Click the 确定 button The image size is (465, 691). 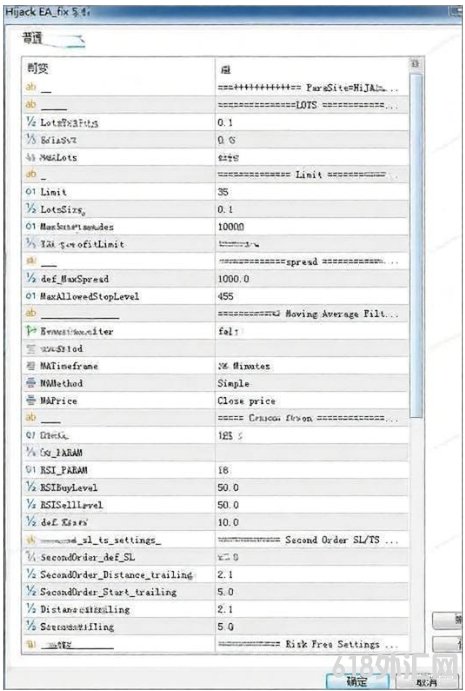click(357, 681)
